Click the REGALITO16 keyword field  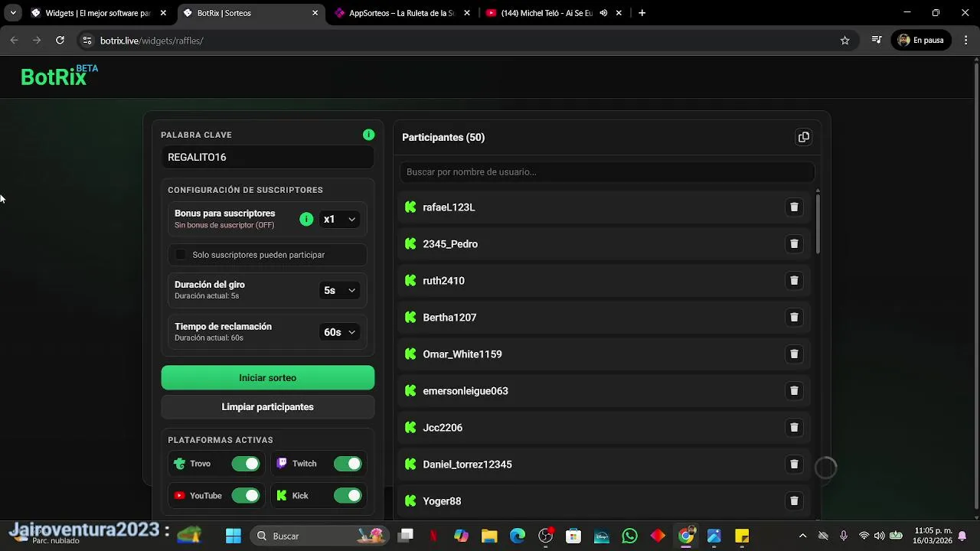point(268,158)
